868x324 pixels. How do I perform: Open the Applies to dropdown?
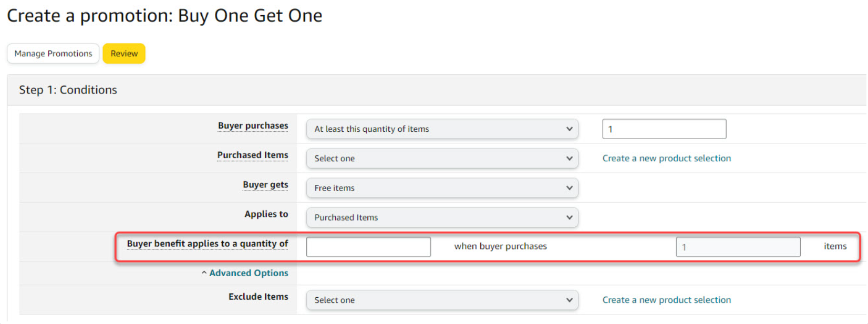pyautogui.click(x=442, y=217)
